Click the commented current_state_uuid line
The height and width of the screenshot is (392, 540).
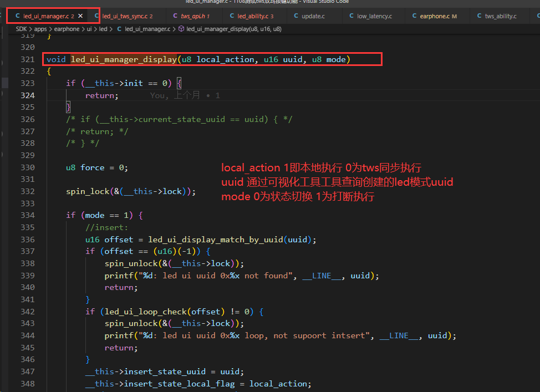pyautogui.click(x=179, y=120)
